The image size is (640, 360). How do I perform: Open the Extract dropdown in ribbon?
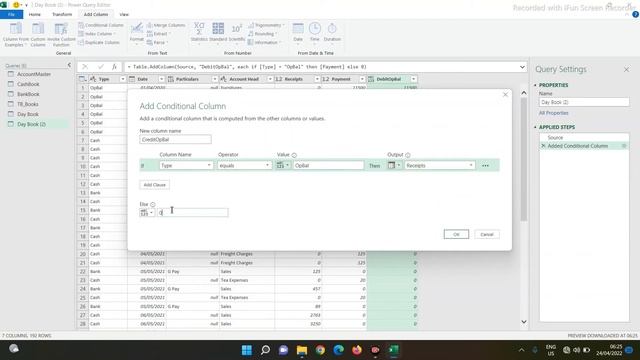[x=158, y=34]
